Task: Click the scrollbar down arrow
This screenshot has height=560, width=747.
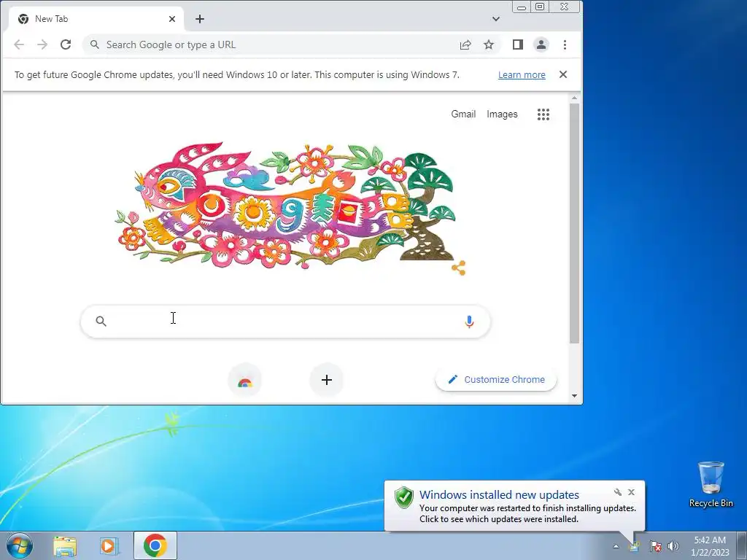Action: click(575, 396)
